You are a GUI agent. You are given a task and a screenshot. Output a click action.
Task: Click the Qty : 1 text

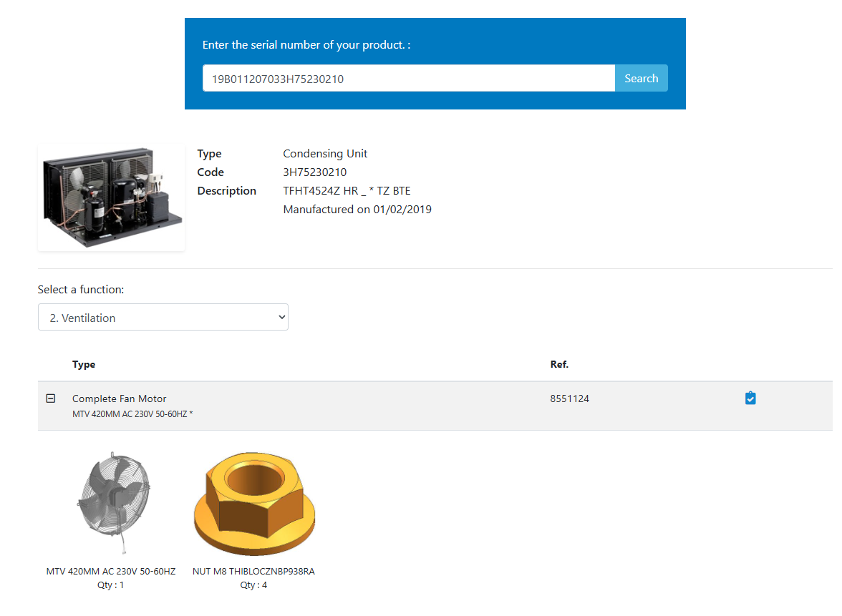point(110,585)
